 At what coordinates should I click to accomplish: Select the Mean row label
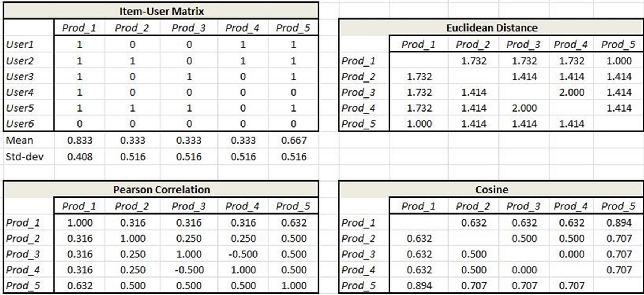(20, 141)
